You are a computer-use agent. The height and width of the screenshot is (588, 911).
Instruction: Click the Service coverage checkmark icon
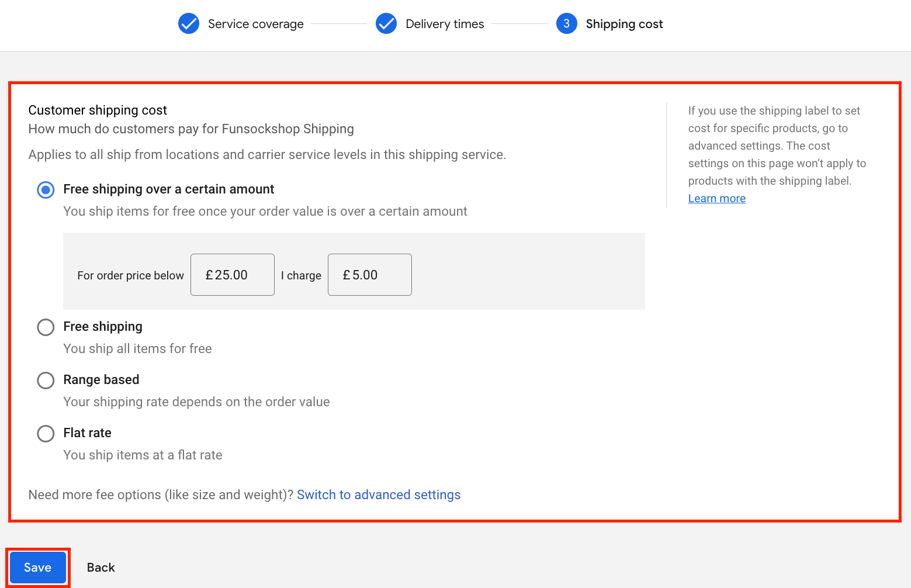[189, 24]
